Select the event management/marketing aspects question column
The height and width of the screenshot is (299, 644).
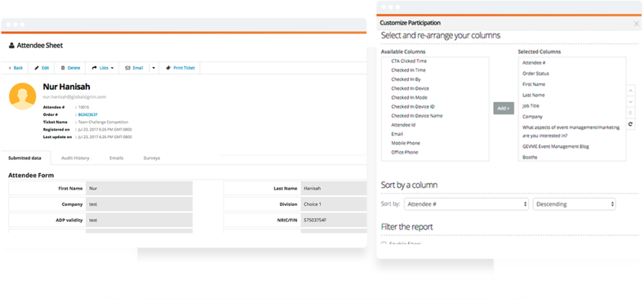coord(572,131)
